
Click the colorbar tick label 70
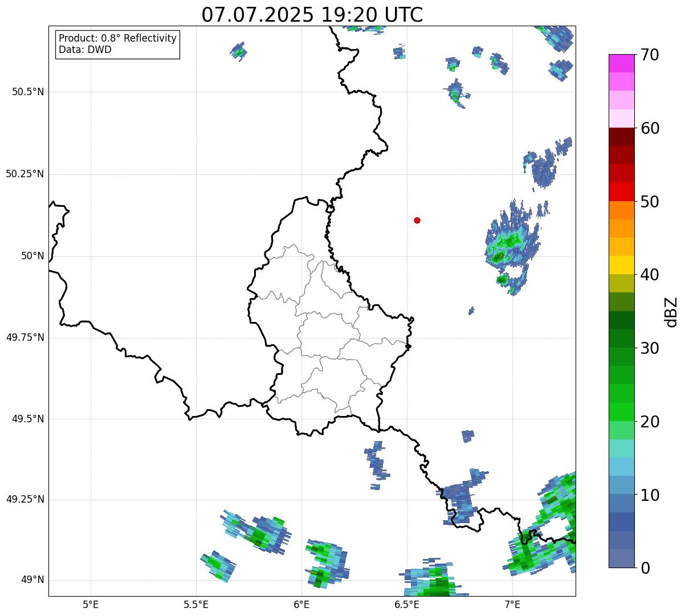tap(650, 55)
